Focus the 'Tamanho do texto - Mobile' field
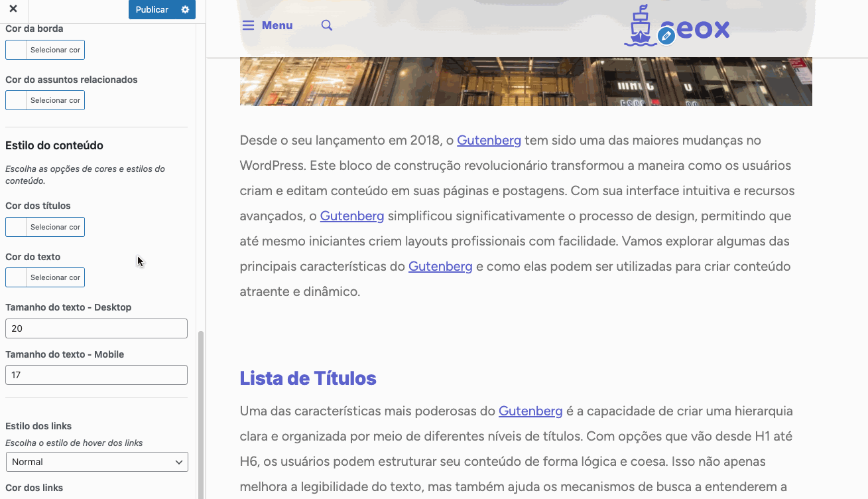The image size is (868, 499). tap(96, 375)
